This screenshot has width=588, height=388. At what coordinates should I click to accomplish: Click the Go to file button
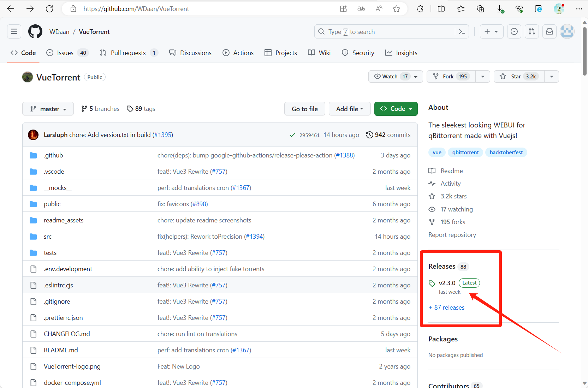pos(305,109)
